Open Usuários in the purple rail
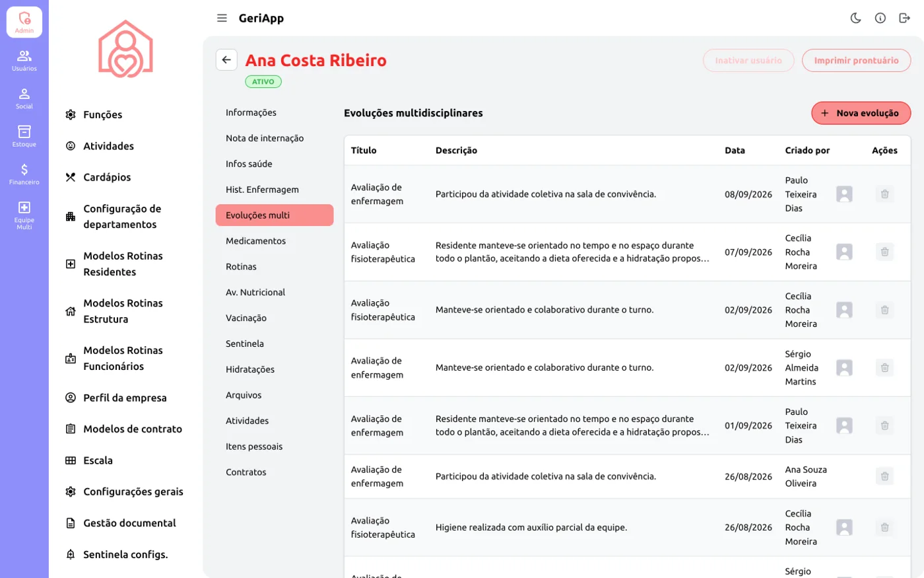Image resolution: width=924 pixels, height=578 pixels. click(24, 60)
